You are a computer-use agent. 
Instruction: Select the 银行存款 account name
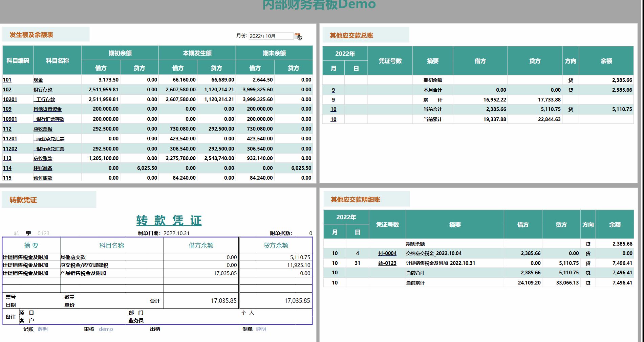click(x=43, y=90)
